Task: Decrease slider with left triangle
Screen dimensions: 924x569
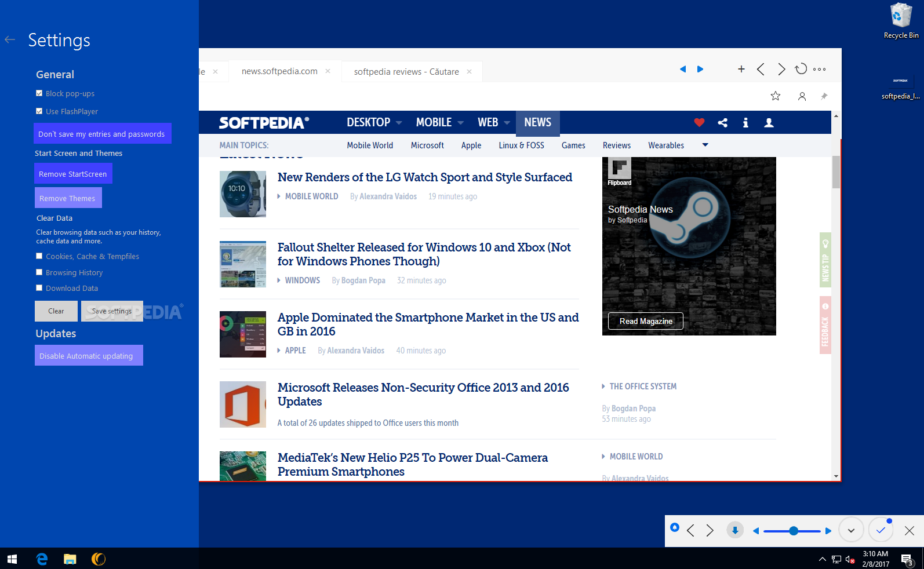Action: click(756, 531)
